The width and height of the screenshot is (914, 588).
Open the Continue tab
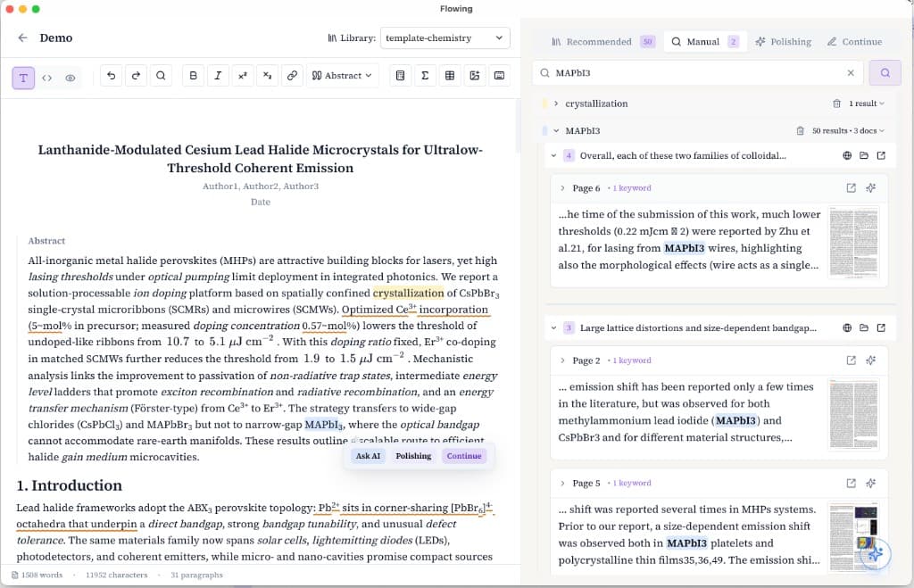[854, 41]
